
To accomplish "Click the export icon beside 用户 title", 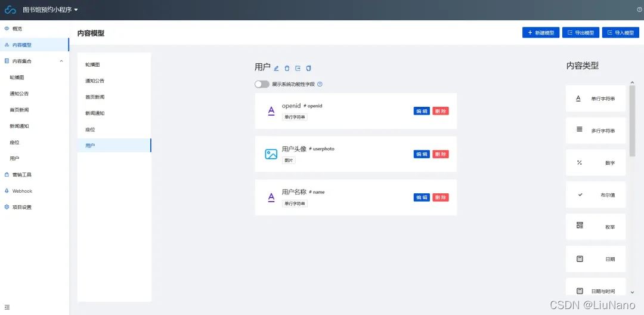I will click(298, 68).
